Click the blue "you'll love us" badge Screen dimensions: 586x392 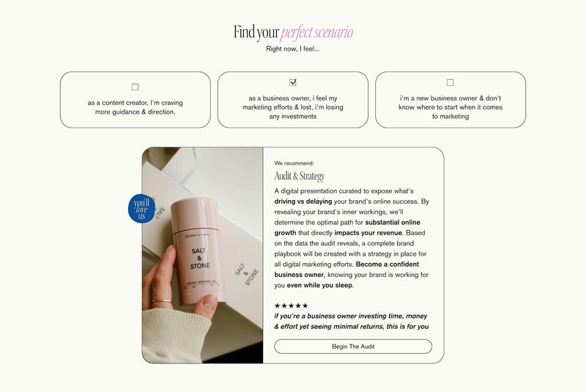[x=141, y=209]
